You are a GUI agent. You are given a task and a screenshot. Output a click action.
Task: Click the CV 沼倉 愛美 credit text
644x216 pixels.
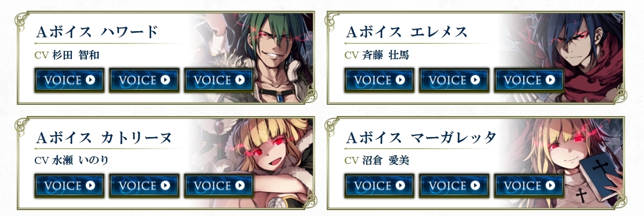point(377,160)
